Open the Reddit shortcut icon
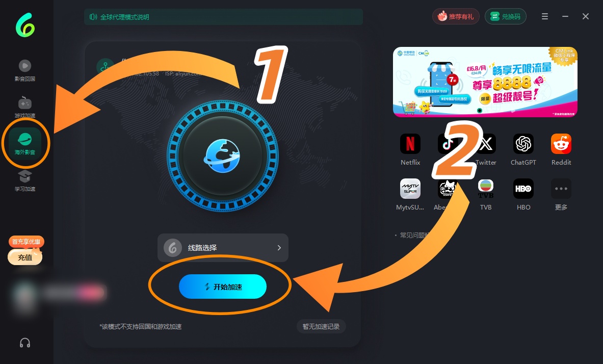603x364 pixels. click(561, 144)
